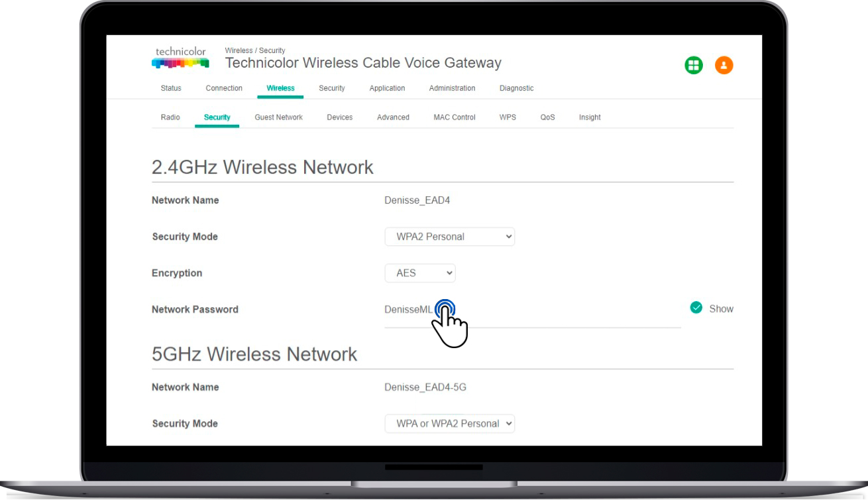Open the Insight sub-tab
Viewport: 868px width, 500px height.
tap(590, 117)
